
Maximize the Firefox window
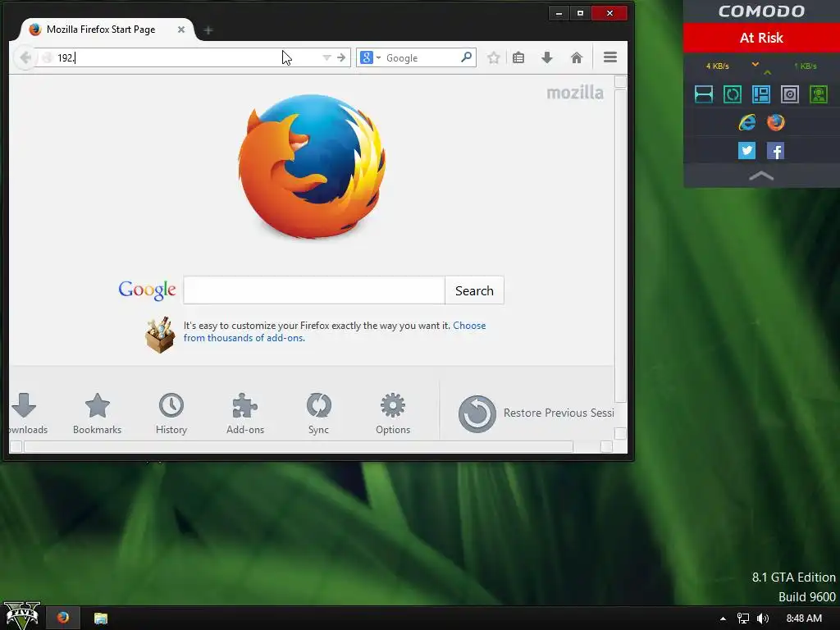(x=580, y=13)
